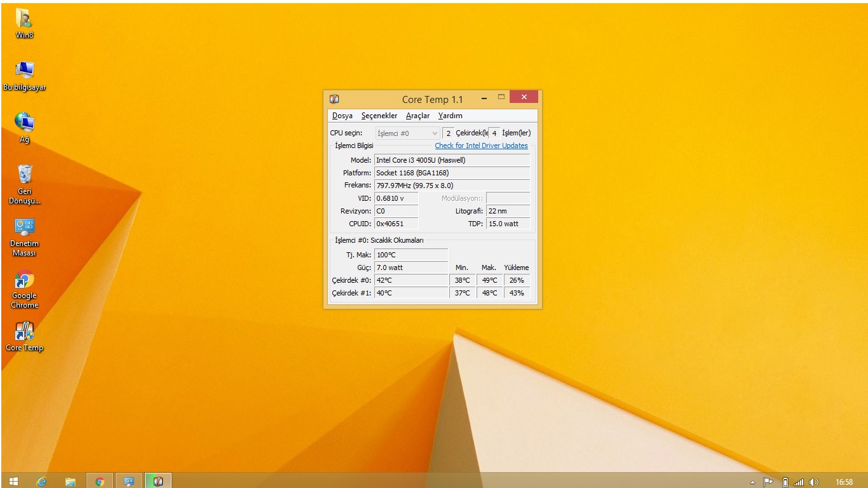Click Check for Intel Driver Updates link
The width and height of the screenshot is (868, 488).
[x=481, y=146]
